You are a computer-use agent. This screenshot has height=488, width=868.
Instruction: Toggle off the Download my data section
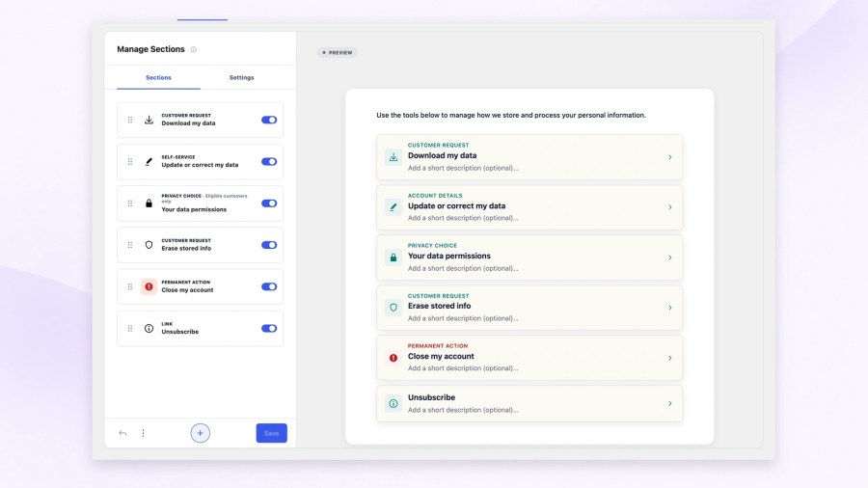(269, 120)
